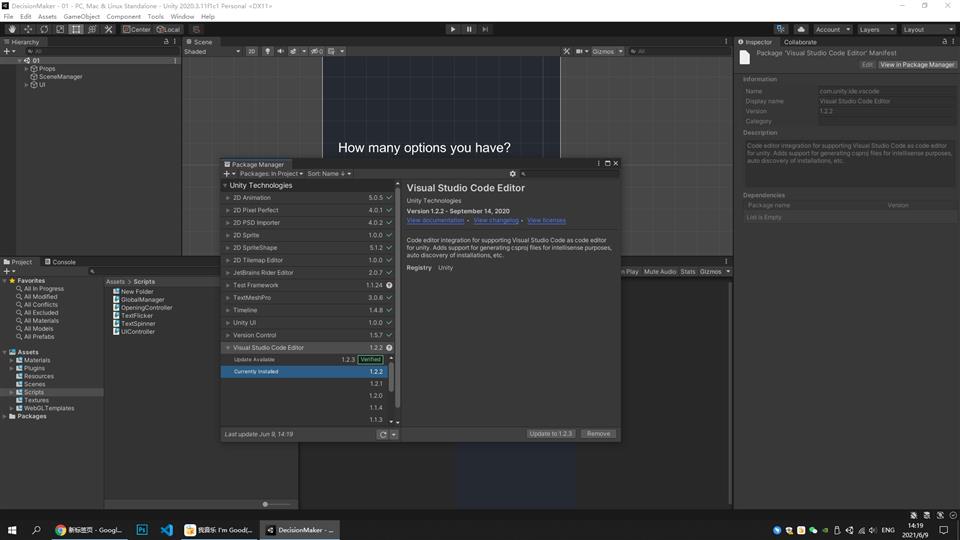Image resolution: width=960 pixels, height=540 pixels.
Task: Toggle scene audio speaker icon
Action: (280, 51)
